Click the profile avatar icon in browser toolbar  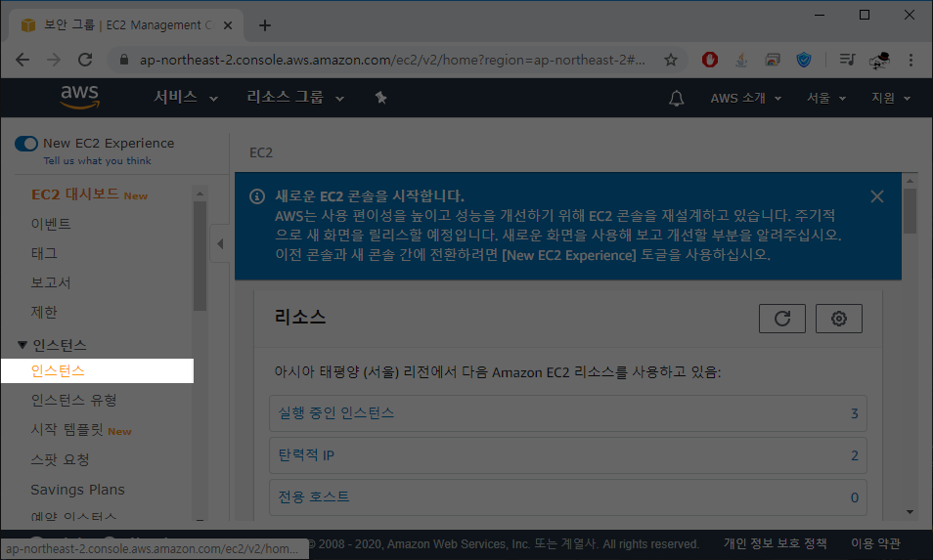pos(879,60)
